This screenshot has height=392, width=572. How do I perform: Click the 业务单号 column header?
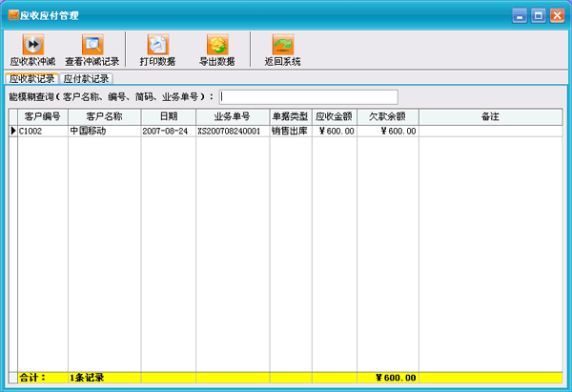point(233,116)
